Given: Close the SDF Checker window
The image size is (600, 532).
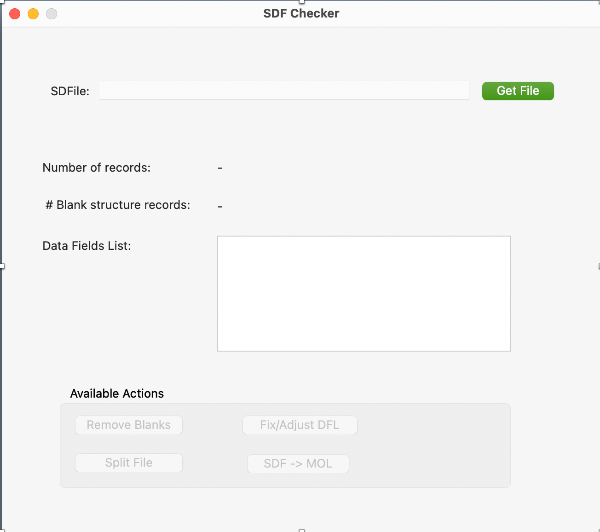Looking at the screenshot, I should [x=15, y=14].
